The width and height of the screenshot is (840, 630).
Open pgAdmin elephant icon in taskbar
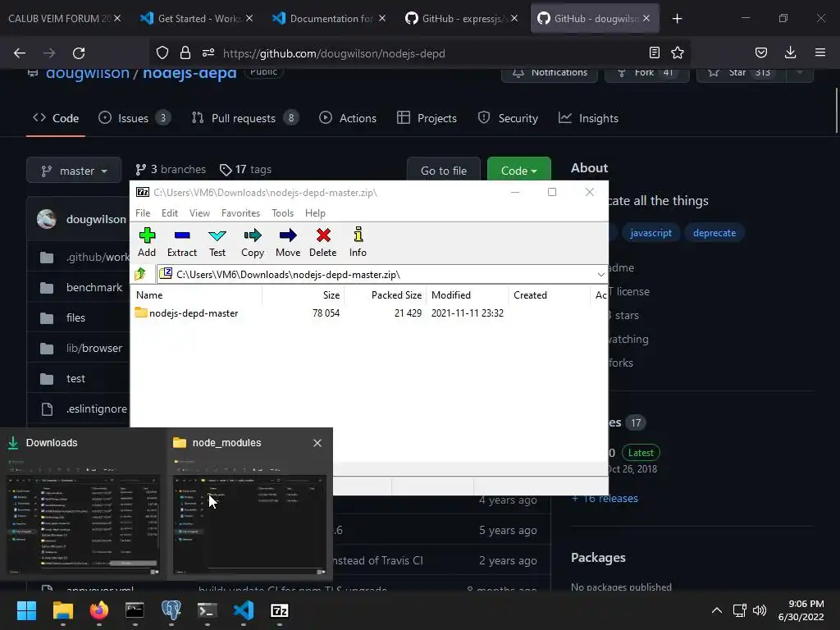(171, 610)
